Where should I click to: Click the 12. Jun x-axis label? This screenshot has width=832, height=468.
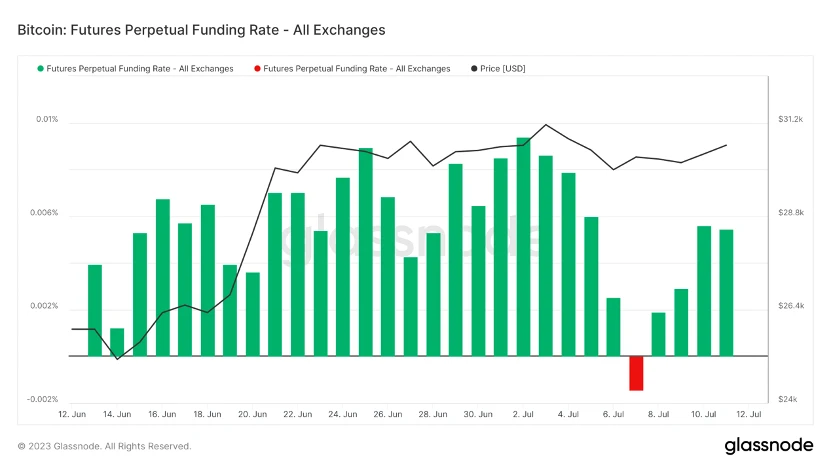tap(72, 414)
